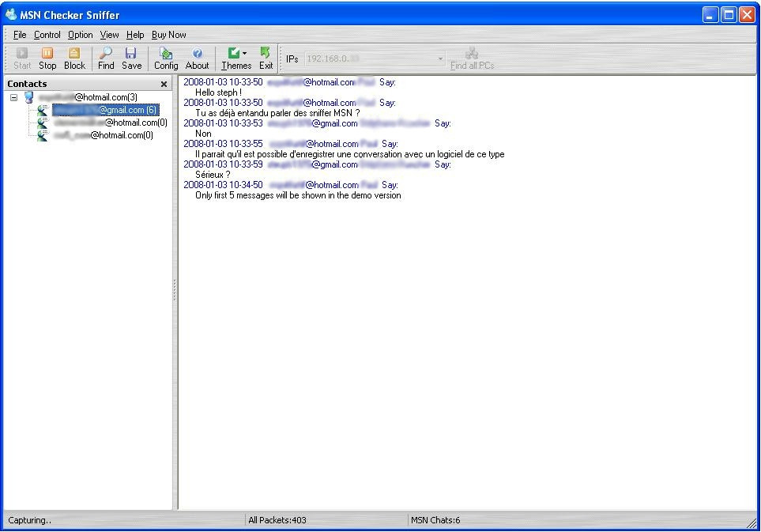Image resolution: width=761 pixels, height=532 pixels.
Task: Open the Config settings icon
Action: 166,53
